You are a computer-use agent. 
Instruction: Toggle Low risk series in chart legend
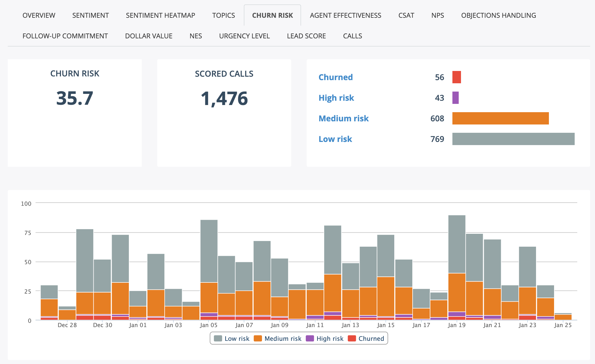[232, 339]
